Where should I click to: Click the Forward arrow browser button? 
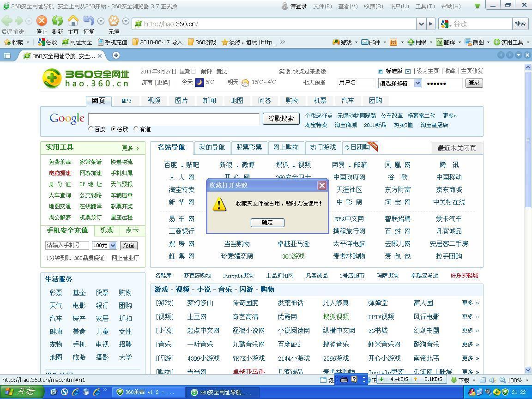pos(19,21)
